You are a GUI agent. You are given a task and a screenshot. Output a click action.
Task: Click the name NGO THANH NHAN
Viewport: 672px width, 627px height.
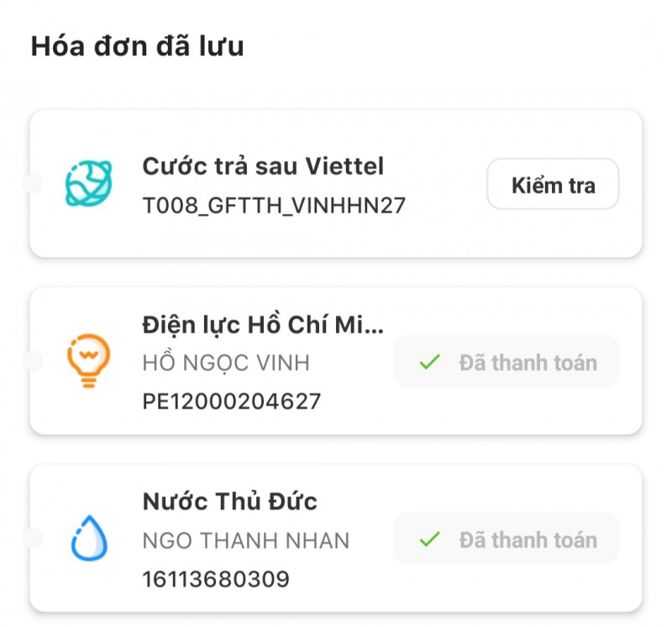pos(245,540)
